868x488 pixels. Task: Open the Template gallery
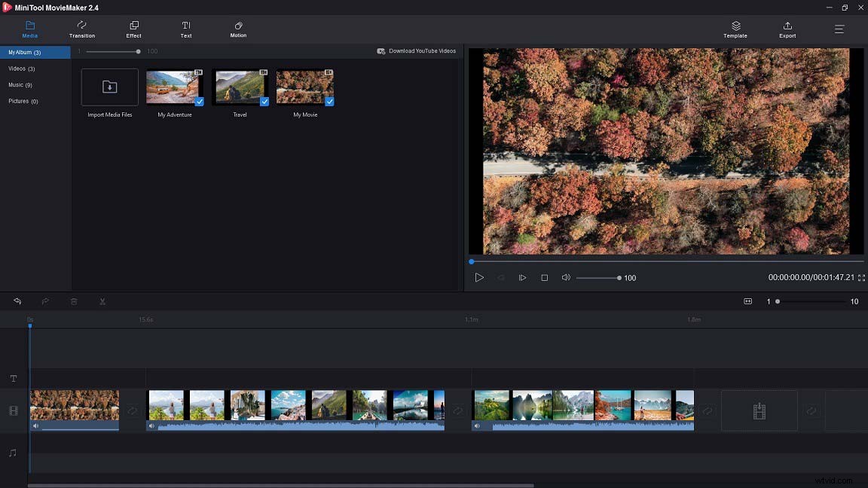click(735, 29)
